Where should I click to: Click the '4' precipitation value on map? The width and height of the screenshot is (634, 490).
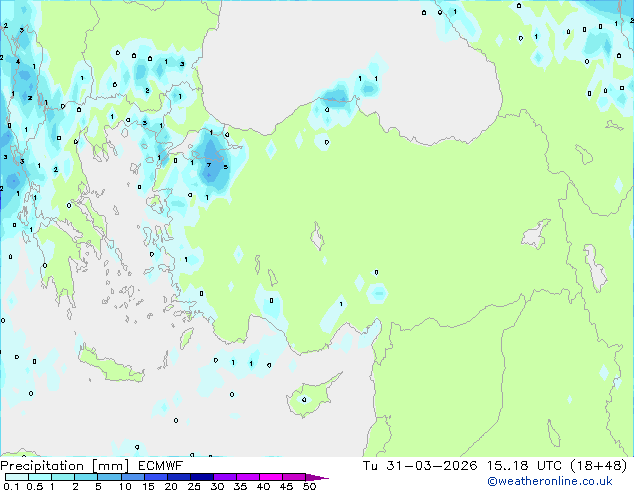18,61
